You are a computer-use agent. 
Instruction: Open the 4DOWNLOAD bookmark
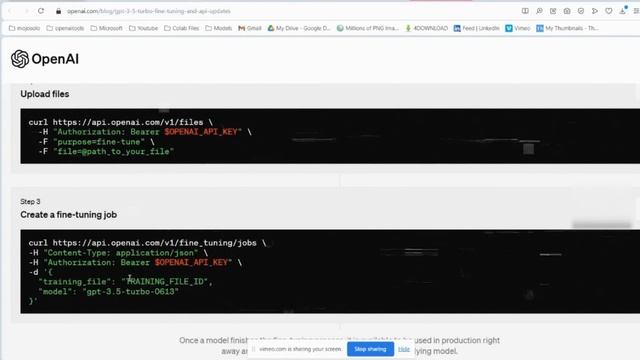point(427,28)
